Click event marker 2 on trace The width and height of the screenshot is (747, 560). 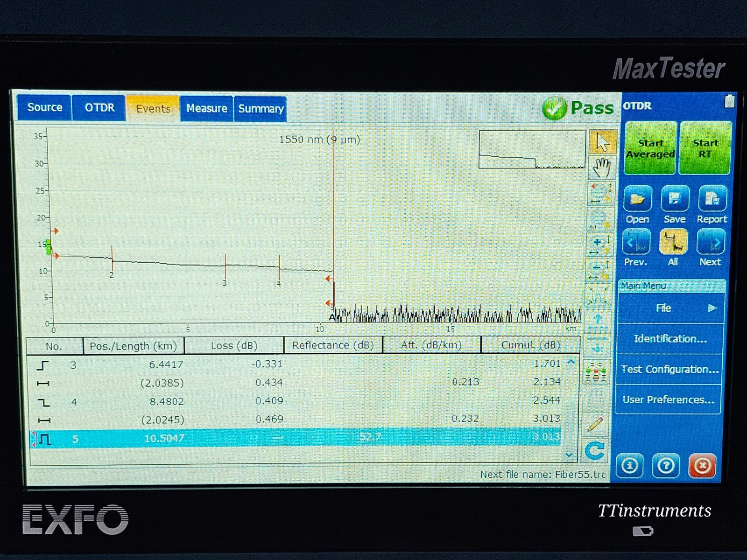(112, 263)
